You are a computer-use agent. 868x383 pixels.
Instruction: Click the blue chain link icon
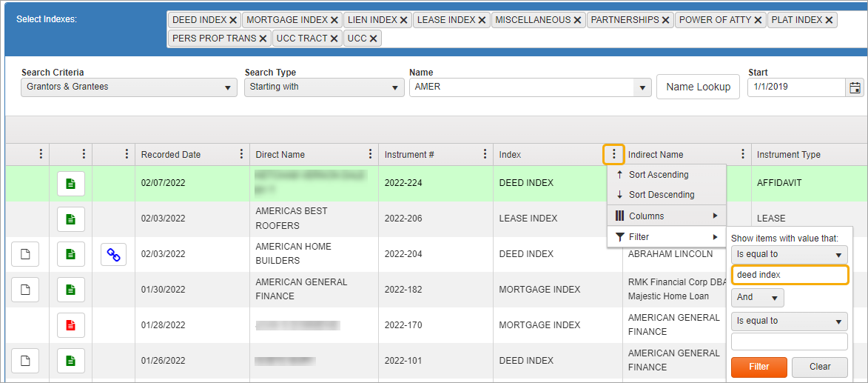click(113, 254)
